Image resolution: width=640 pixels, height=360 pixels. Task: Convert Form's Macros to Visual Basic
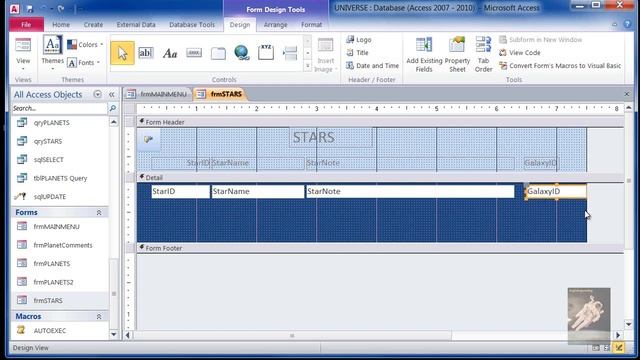560,65
